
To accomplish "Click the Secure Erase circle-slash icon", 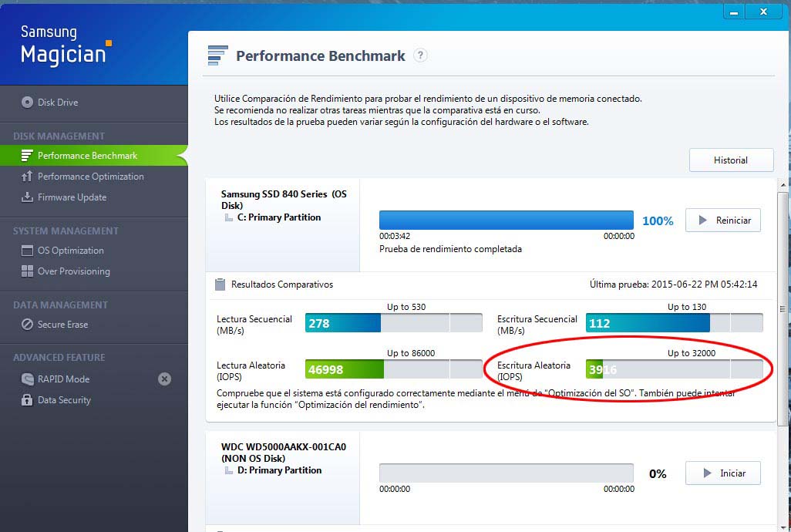I will 27,325.
